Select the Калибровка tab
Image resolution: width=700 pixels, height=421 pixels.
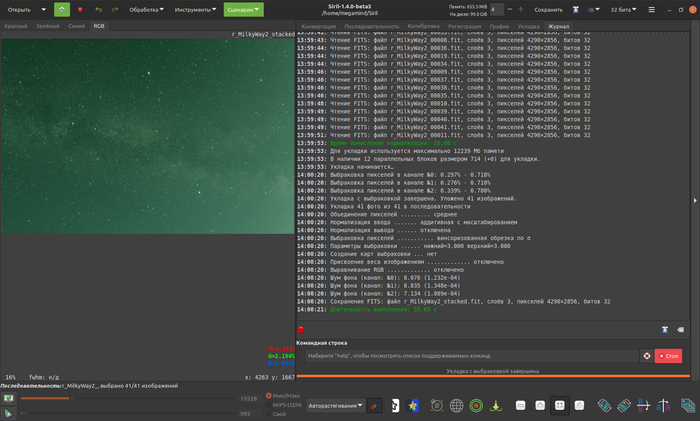click(x=423, y=25)
